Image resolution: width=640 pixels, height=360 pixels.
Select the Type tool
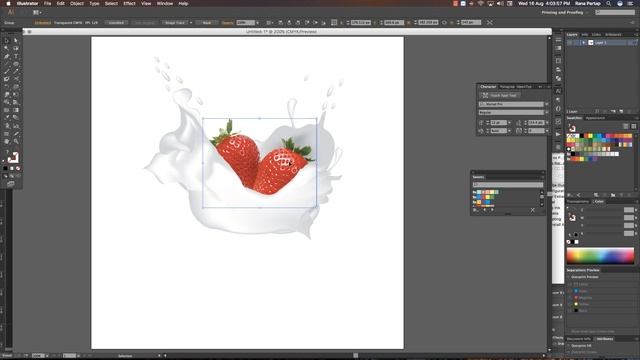point(16,56)
